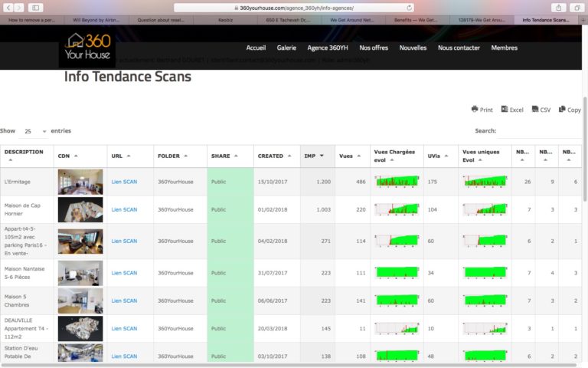Click the Safari back arrow
Screen dimensions: 588x368
click(8, 8)
